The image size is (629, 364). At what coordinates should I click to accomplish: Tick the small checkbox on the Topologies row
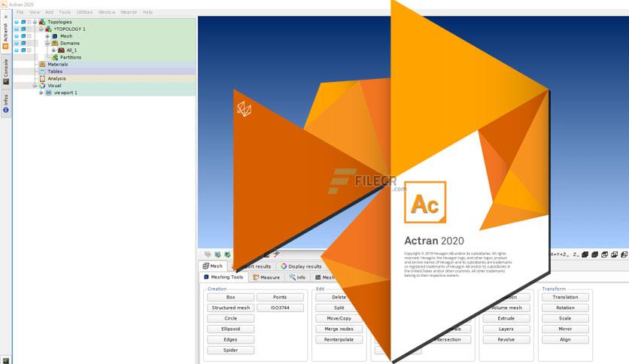coord(29,22)
